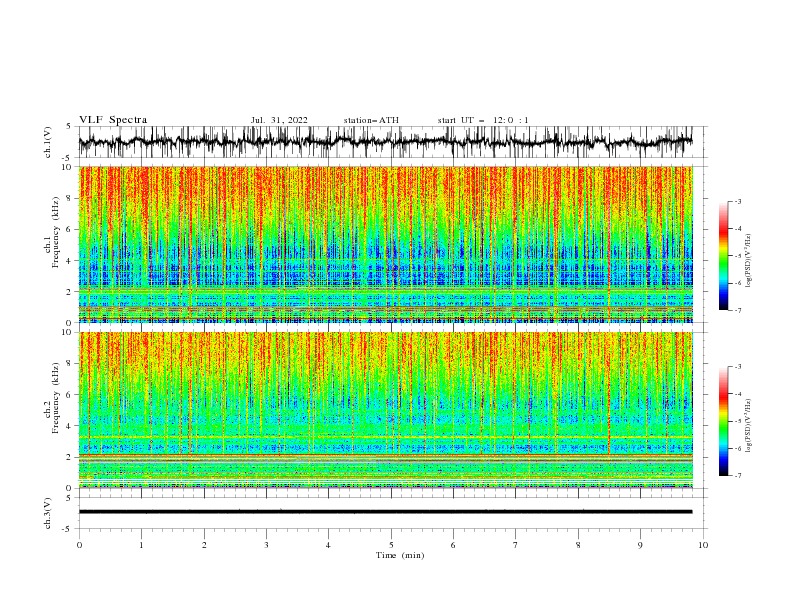Image resolution: width=792 pixels, height=612 pixels.
Task: Click the ch.2 colorbar 'log(PSD)(V²/Hz)' label
Action: (x=749, y=426)
